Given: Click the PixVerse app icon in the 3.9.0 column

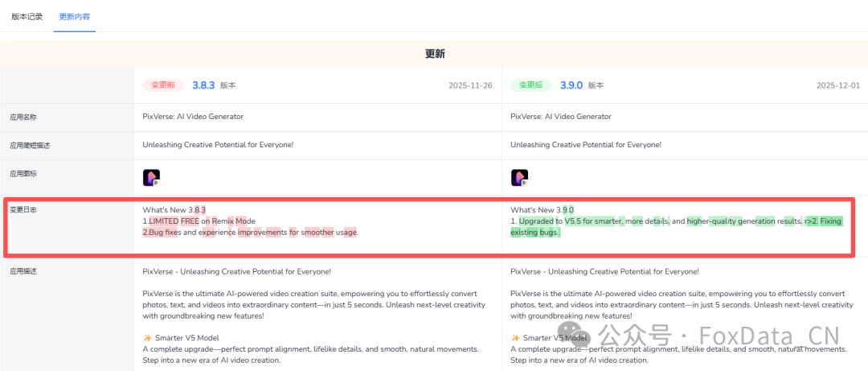Looking at the screenshot, I should tap(519, 178).
